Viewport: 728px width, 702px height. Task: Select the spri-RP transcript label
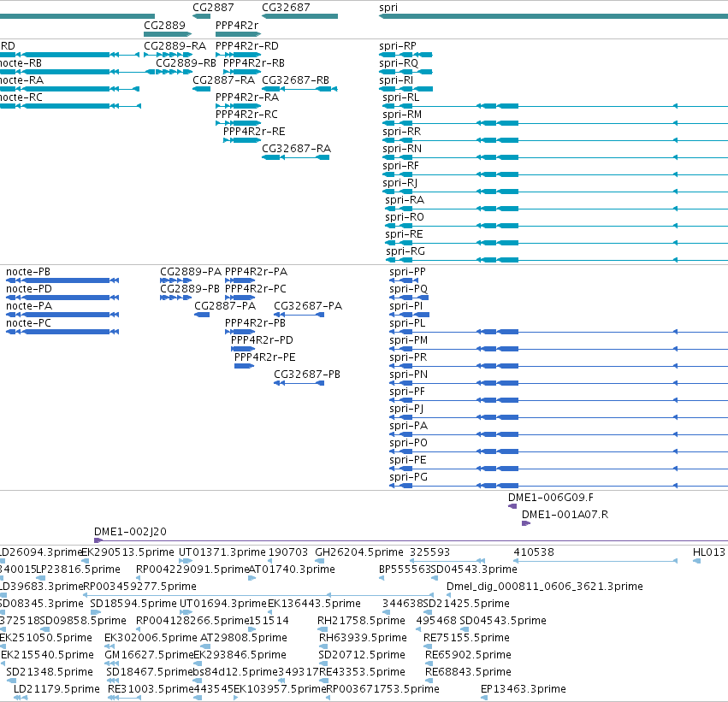point(398,46)
